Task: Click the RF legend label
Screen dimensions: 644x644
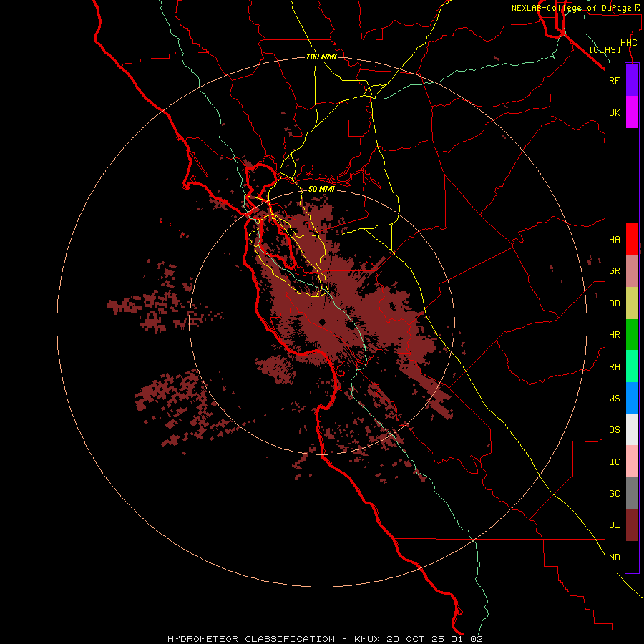Action: click(614, 80)
